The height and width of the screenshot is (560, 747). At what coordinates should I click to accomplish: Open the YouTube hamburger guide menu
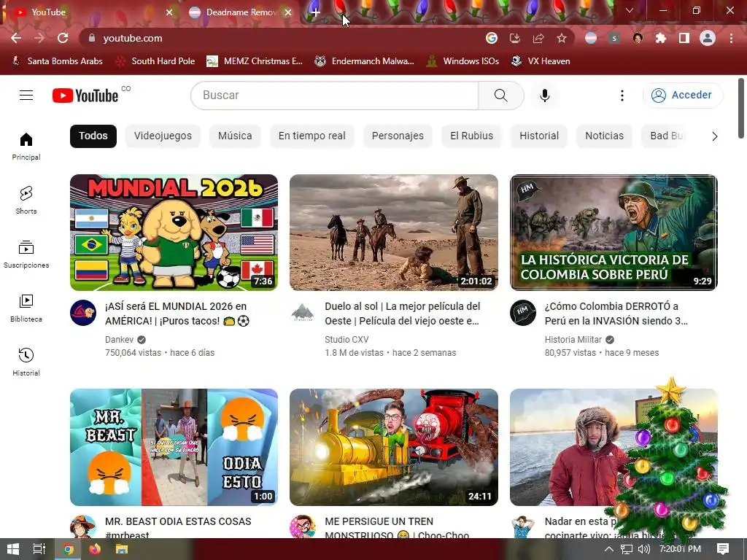click(26, 96)
